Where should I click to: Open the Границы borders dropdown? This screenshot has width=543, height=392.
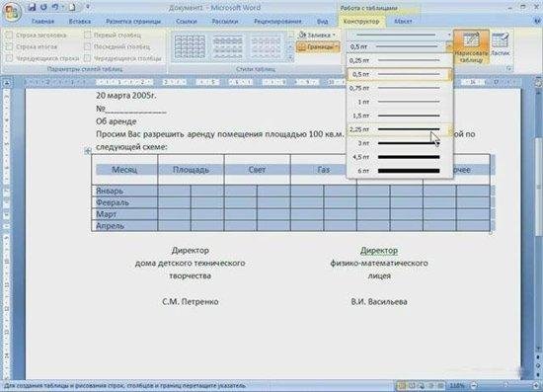click(318, 46)
